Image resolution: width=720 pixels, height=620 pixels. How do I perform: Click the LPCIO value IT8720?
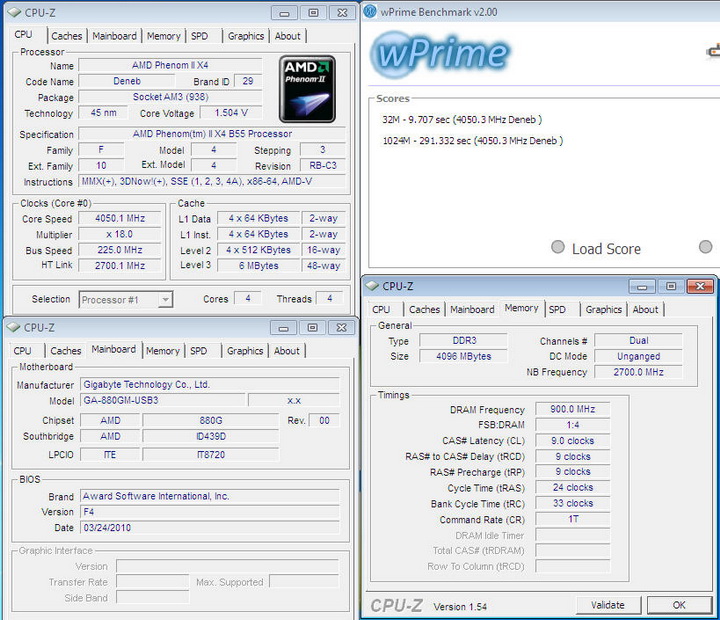click(211, 454)
